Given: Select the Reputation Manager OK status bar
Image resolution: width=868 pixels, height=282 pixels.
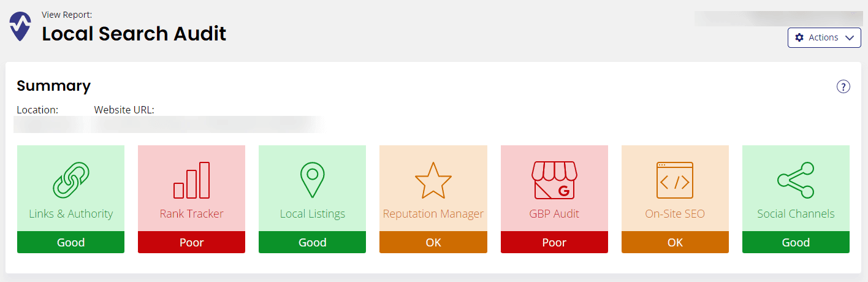Looking at the screenshot, I should point(433,242).
